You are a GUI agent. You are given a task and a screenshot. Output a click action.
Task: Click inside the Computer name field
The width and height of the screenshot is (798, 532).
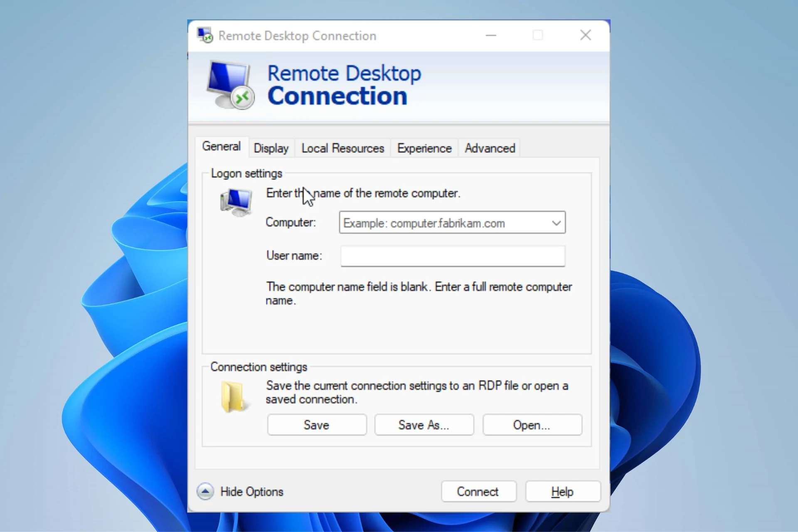441,223
